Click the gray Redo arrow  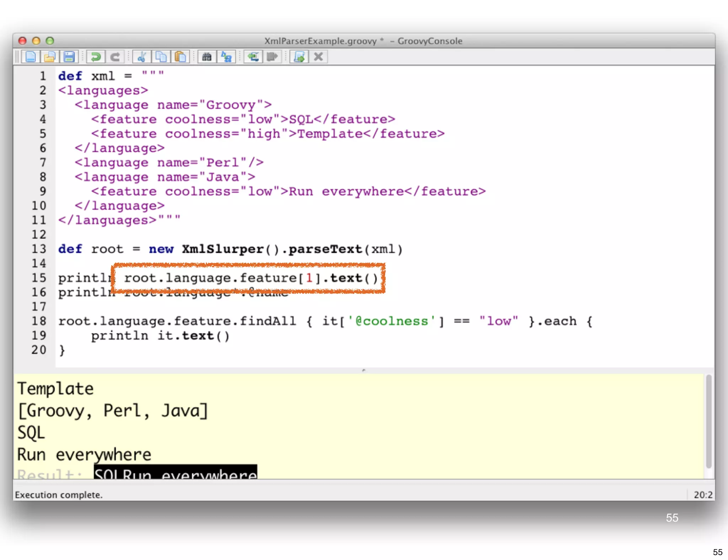click(115, 57)
